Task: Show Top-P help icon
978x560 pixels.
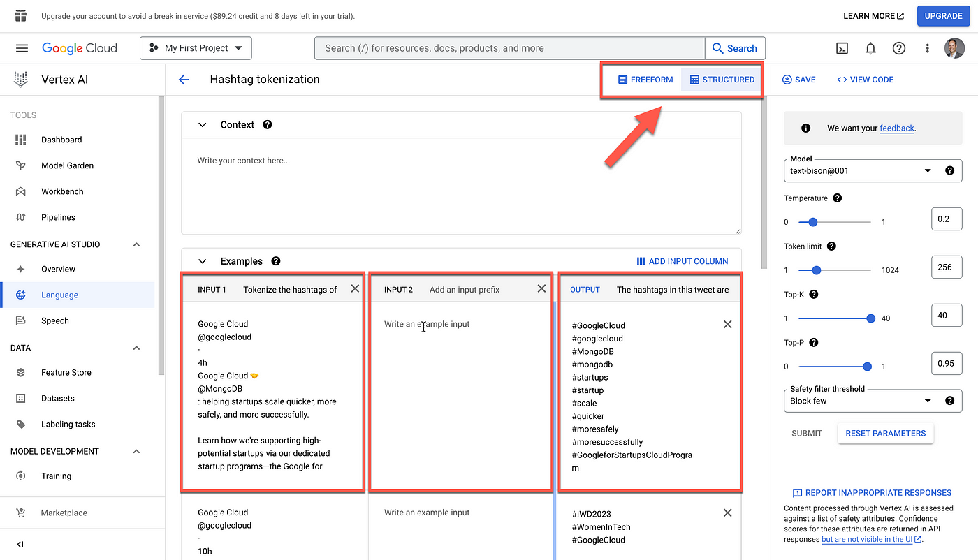Action: coord(813,343)
